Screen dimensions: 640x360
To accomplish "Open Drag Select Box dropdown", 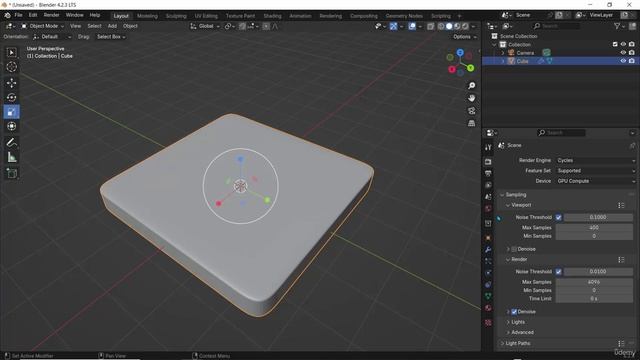I will click(x=111, y=37).
